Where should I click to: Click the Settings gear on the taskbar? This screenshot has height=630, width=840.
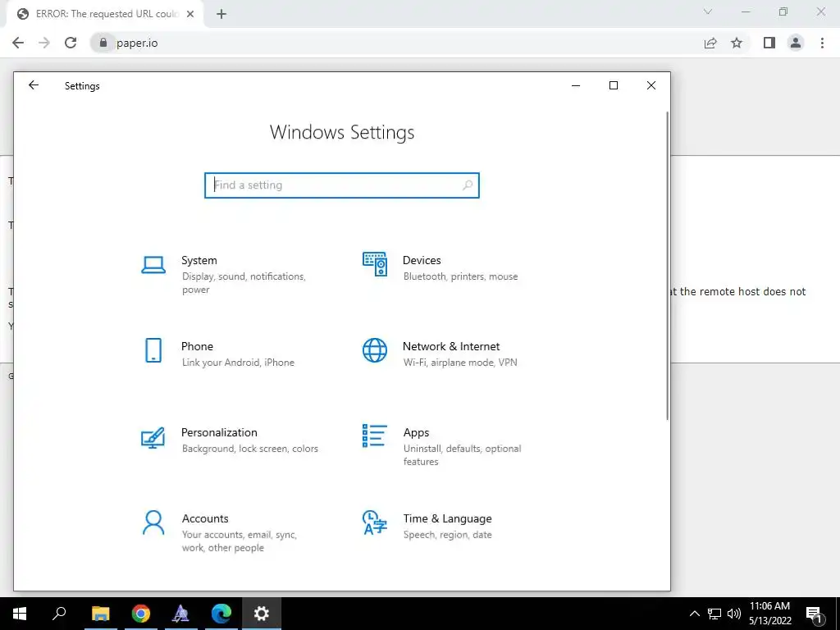(x=262, y=614)
